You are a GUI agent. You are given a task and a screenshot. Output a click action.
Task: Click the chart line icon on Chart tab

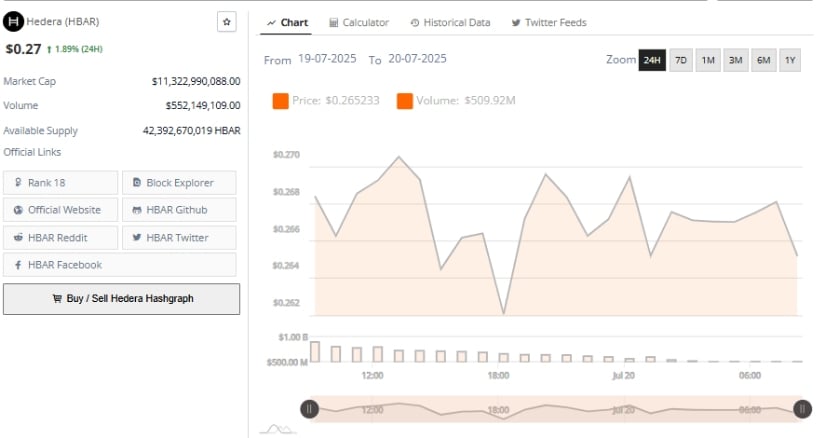(271, 23)
